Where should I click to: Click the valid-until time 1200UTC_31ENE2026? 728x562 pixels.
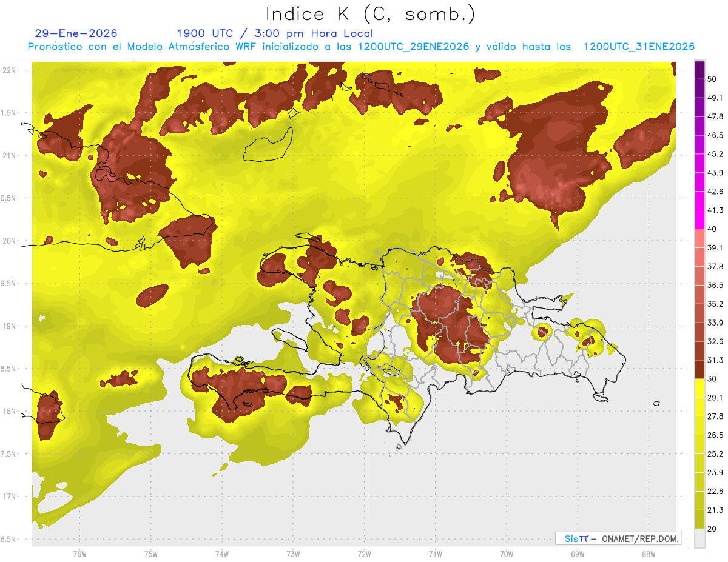click(638, 47)
